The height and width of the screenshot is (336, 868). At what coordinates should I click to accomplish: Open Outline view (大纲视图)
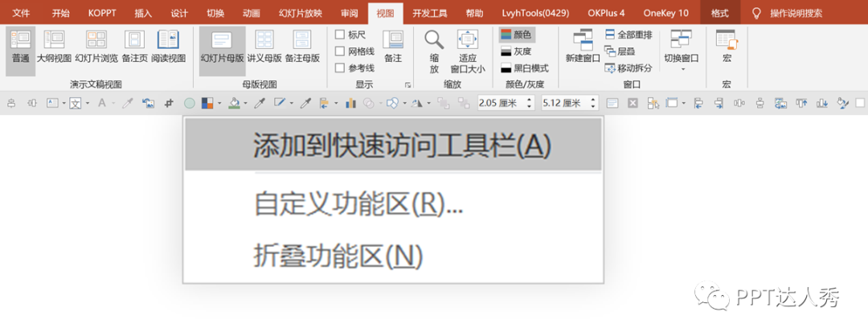(55, 46)
